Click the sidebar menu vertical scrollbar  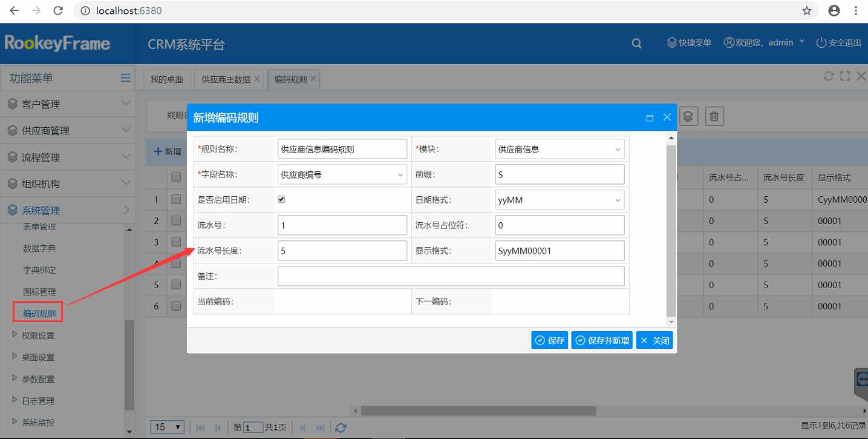[129, 365]
